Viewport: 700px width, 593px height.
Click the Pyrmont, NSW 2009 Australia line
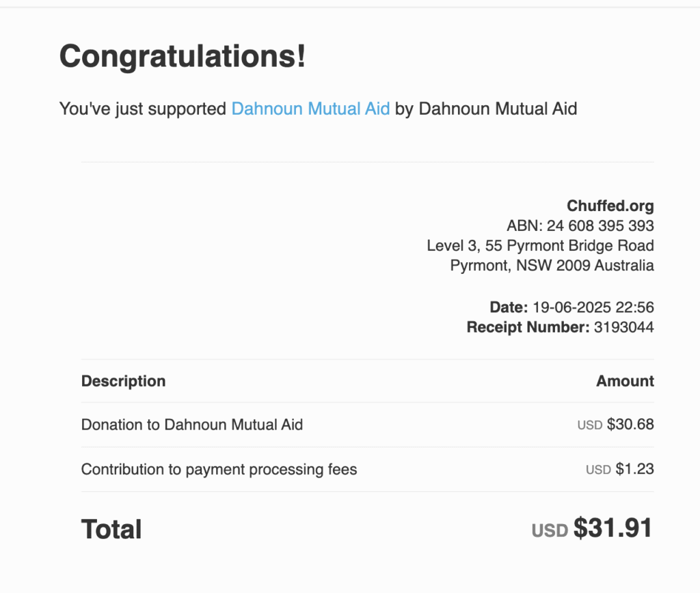coord(552,266)
